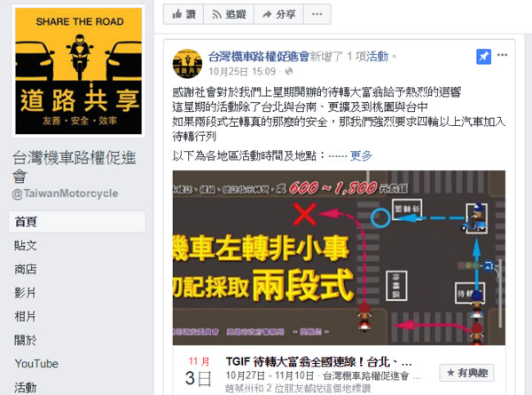Screen dimensions: 532x395
Task: Open the post options ellipsis menu
Action: (x=502, y=55)
